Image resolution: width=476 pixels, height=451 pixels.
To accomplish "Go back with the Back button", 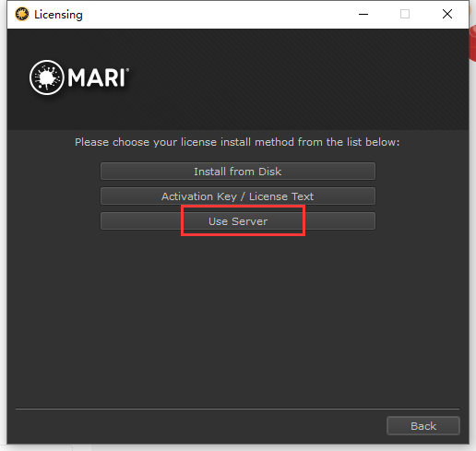I will tap(423, 426).
